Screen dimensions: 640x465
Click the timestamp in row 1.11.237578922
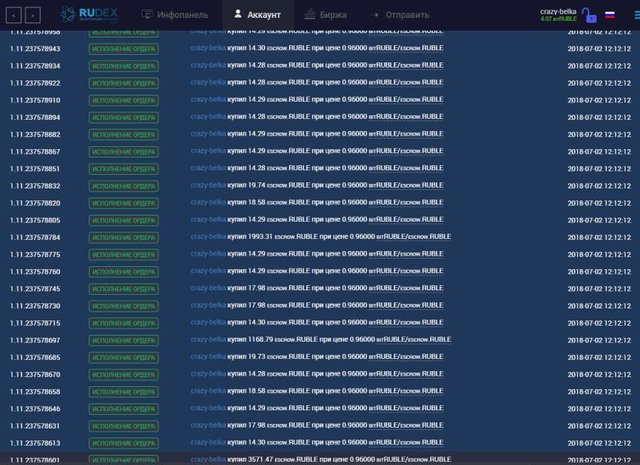[599, 83]
